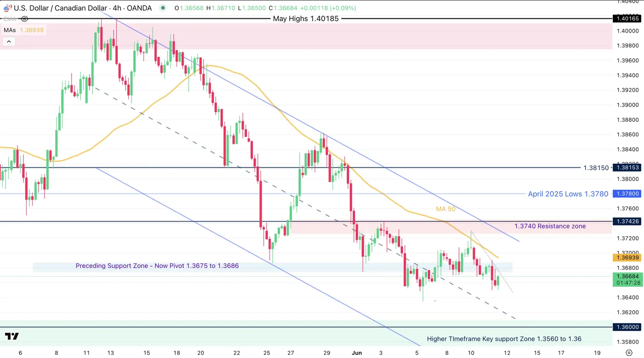The width and height of the screenshot is (644, 358).
Task: Click the orange 1.36939 value beside MAs legend
Action: click(x=32, y=30)
